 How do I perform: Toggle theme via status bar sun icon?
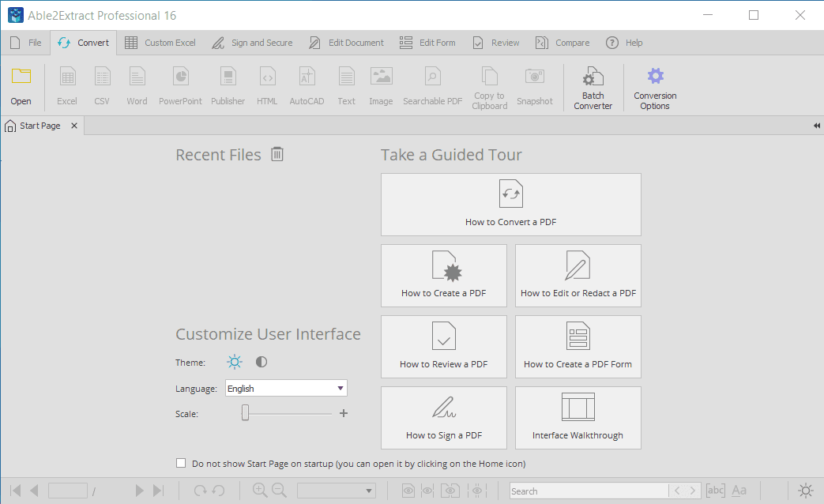(x=806, y=491)
